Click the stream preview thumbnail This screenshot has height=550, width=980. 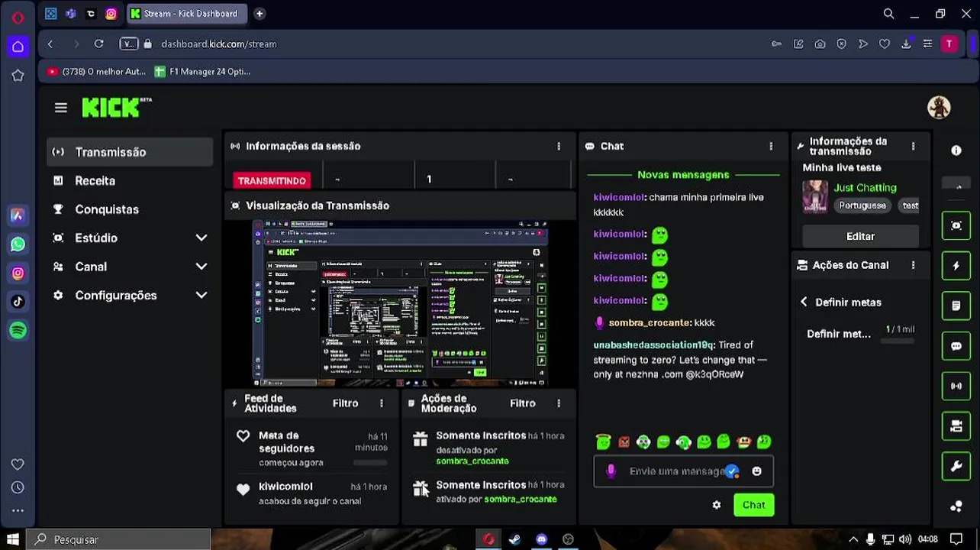[401, 302]
